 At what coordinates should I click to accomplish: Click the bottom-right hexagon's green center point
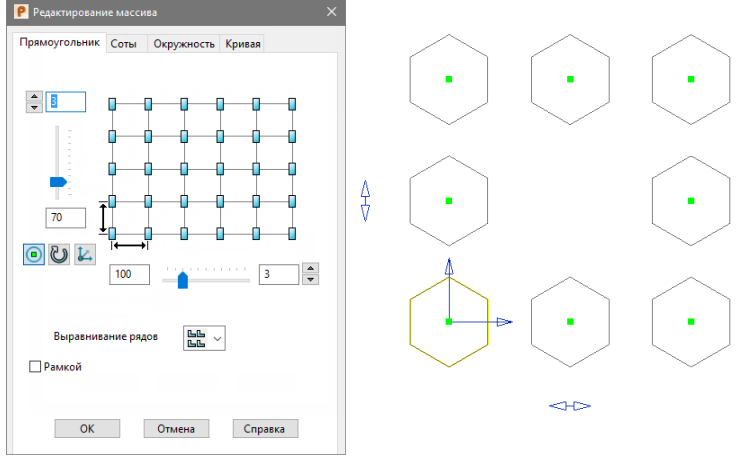(x=691, y=322)
